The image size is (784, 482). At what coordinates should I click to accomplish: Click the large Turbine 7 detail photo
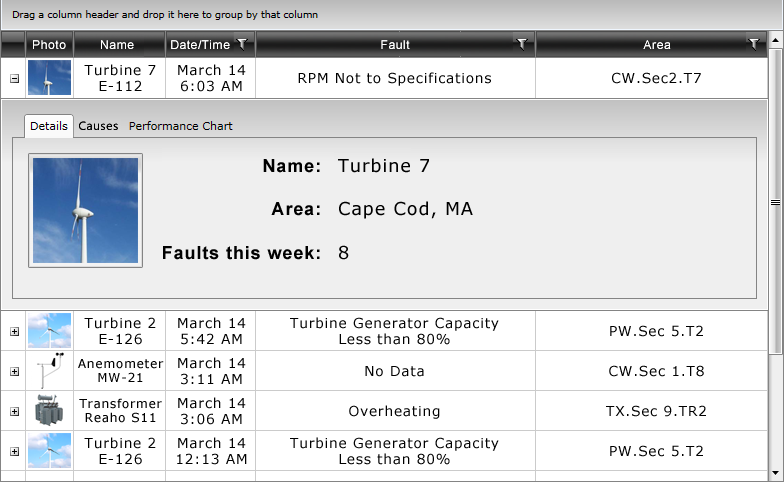tap(86, 210)
